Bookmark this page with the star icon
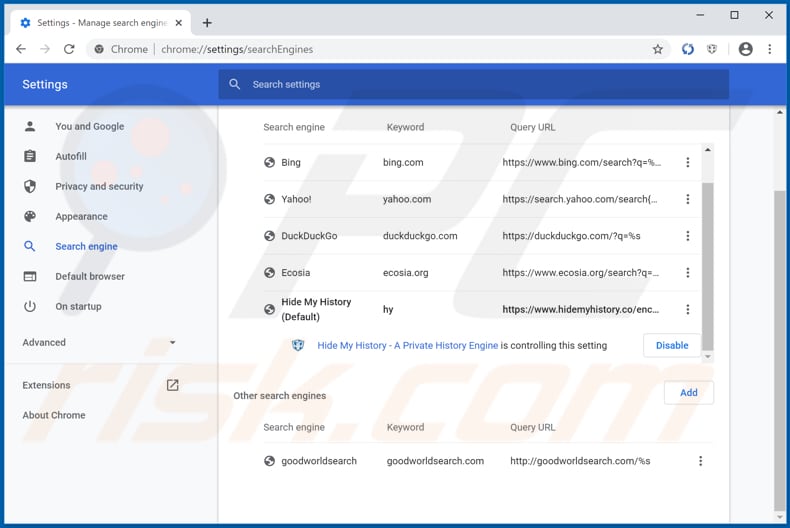This screenshot has width=790, height=528. pyautogui.click(x=657, y=49)
